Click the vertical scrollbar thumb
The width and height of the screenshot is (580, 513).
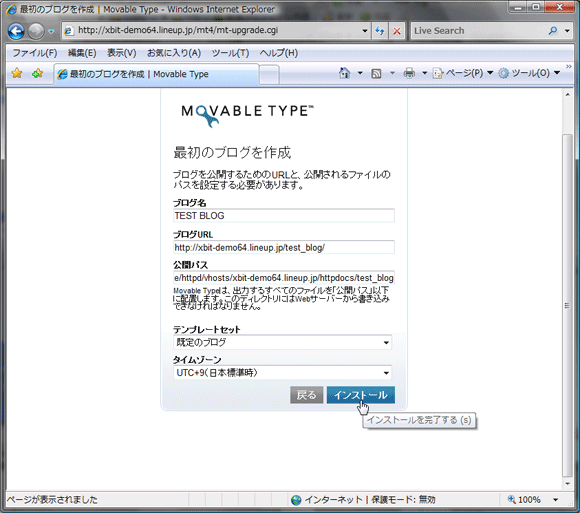click(x=567, y=306)
